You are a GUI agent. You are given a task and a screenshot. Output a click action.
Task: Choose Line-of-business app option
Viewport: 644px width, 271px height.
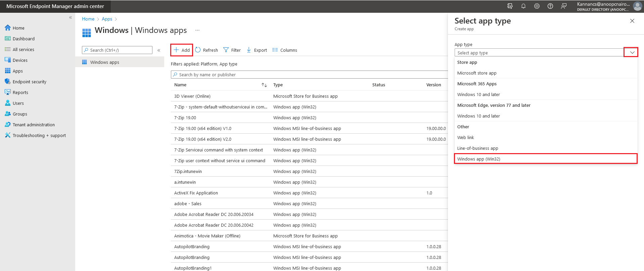pyautogui.click(x=546, y=148)
